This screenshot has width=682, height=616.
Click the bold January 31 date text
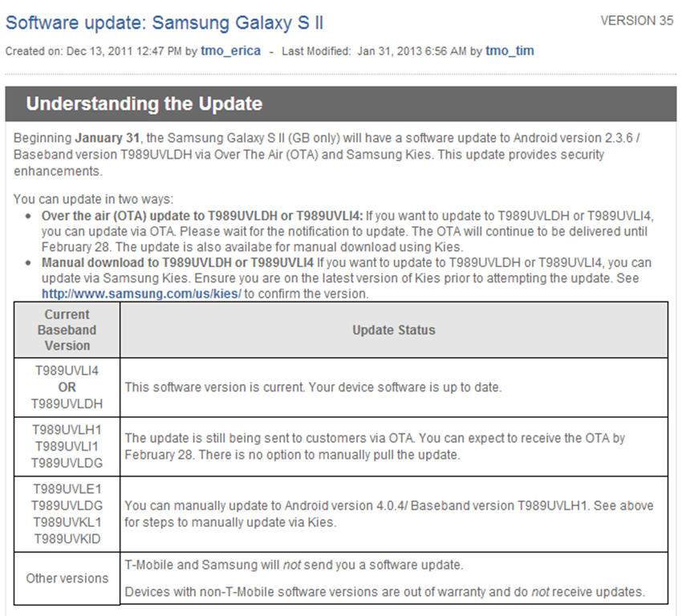107,138
